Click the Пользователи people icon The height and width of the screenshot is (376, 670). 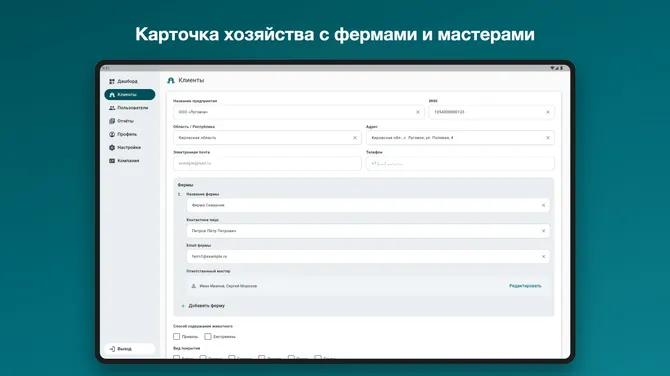point(112,108)
